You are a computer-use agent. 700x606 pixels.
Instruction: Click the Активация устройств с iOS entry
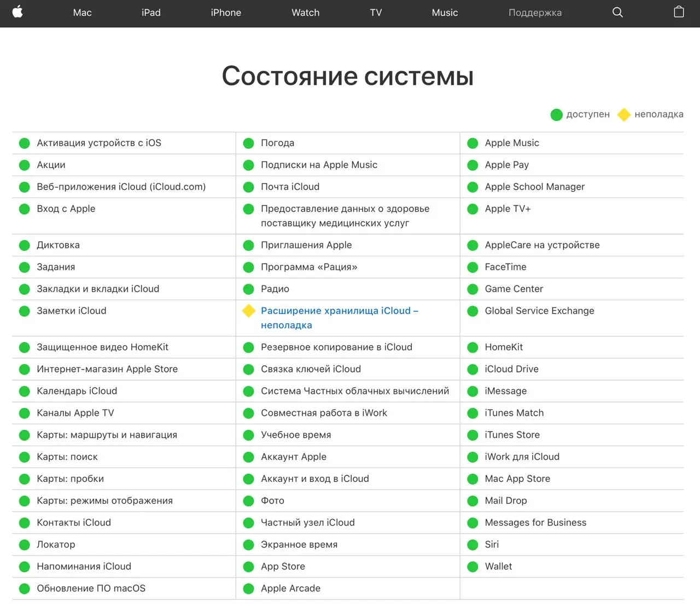tap(99, 143)
